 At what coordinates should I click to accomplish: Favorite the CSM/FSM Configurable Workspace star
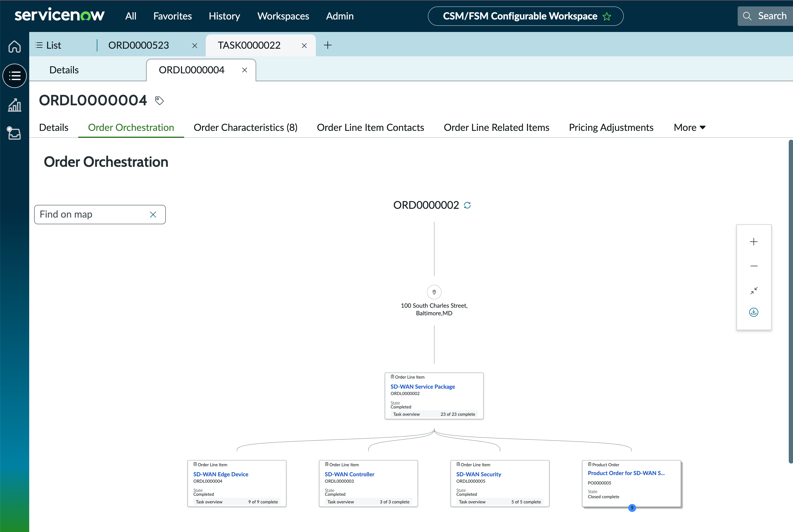pos(607,16)
